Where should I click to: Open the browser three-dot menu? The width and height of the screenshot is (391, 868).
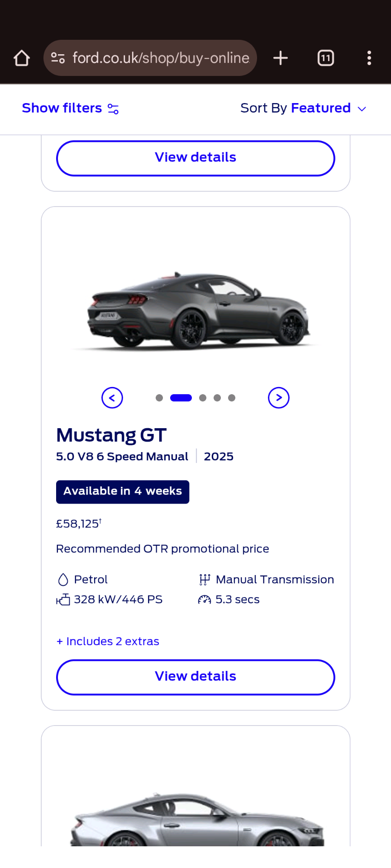point(369,58)
